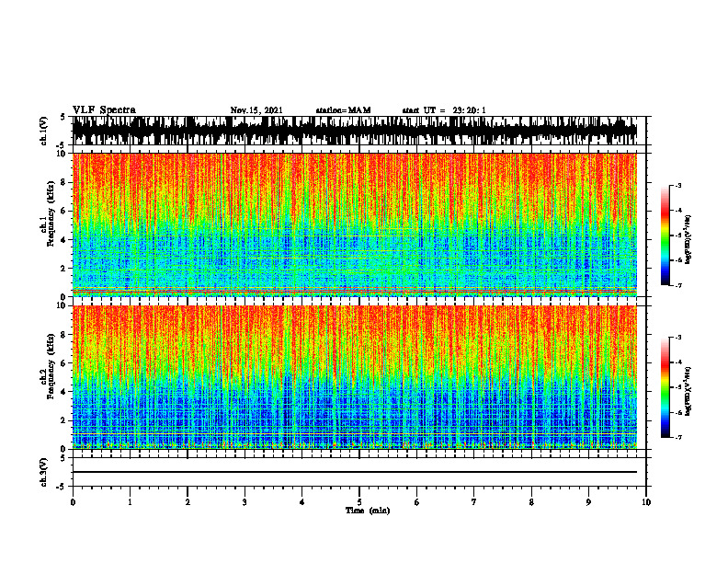Click the ch.2 frequency tick label "4"
This screenshot has width=728, height=563.
pos(65,392)
